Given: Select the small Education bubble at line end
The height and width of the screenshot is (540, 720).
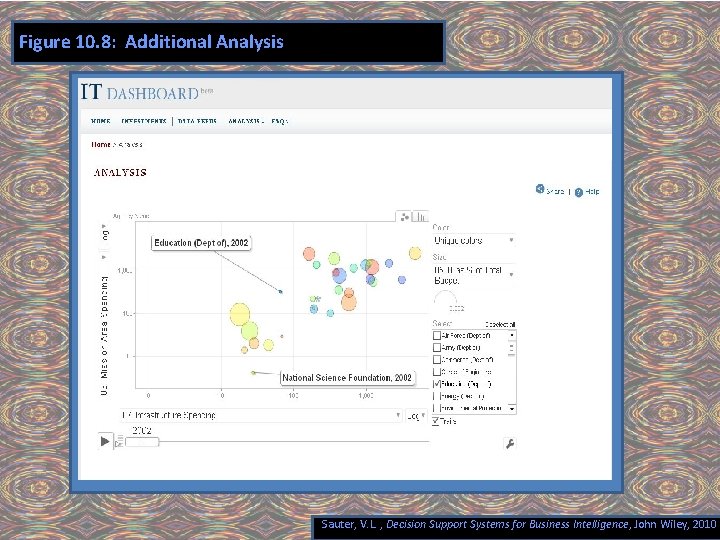Looking at the screenshot, I should pyautogui.click(x=281, y=292).
